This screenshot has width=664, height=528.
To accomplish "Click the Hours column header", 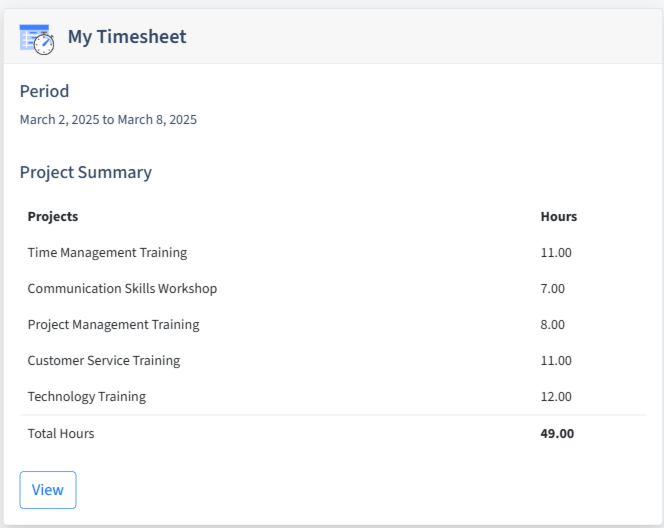I will pyautogui.click(x=559, y=216).
